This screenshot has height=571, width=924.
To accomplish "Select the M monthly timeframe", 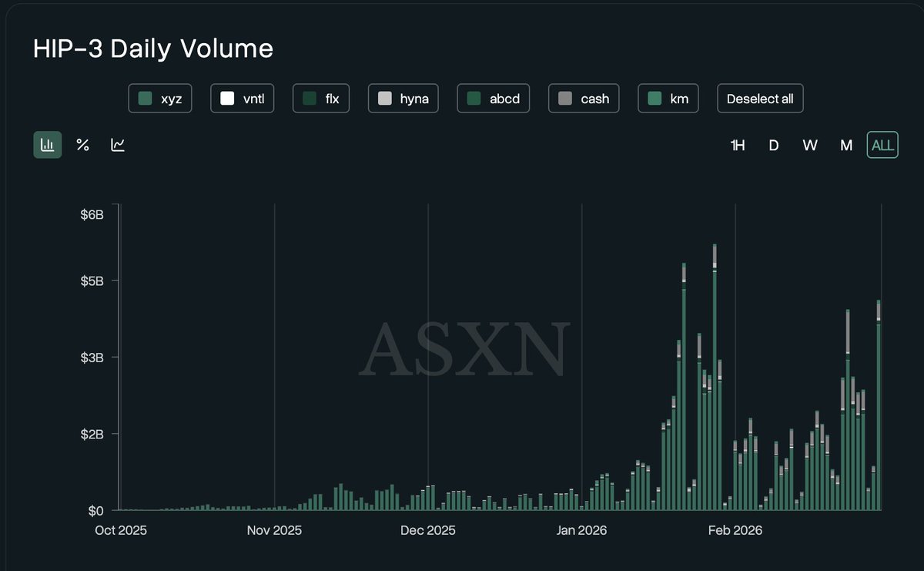I will [845, 145].
